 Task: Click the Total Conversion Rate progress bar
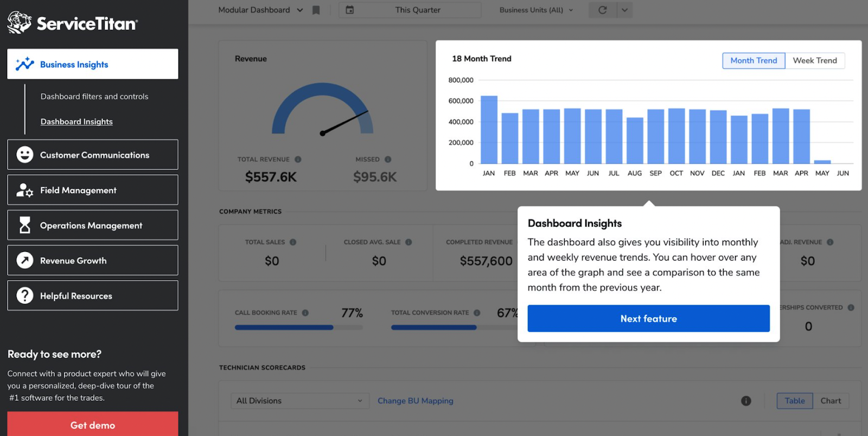[x=455, y=327]
